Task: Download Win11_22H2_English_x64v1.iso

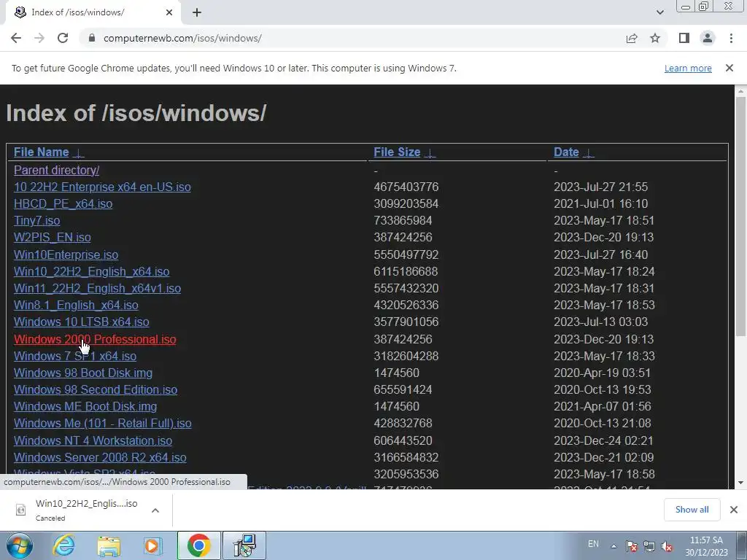Action: point(97,288)
